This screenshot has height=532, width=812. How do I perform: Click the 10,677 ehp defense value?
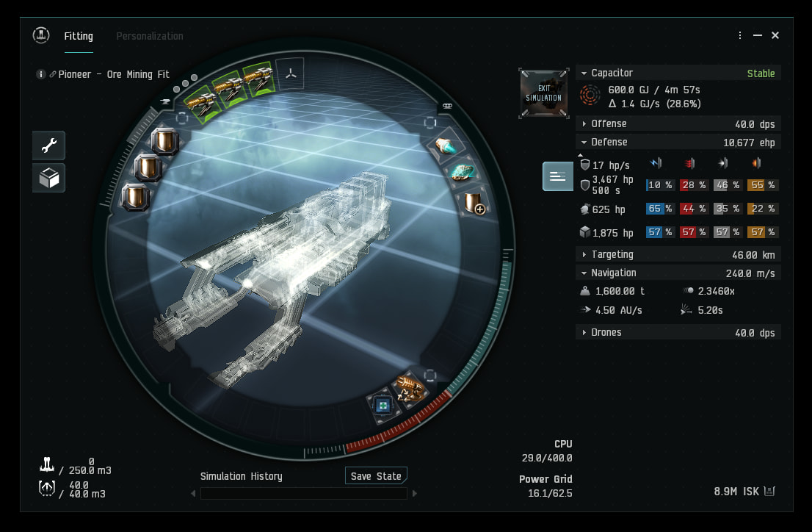[749, 142]
